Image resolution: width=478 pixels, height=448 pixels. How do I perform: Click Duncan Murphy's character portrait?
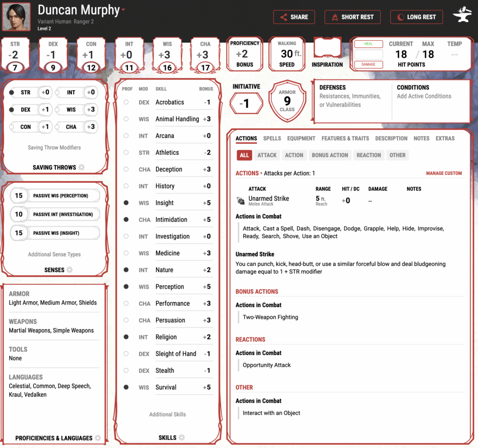(x=16, y=17)
